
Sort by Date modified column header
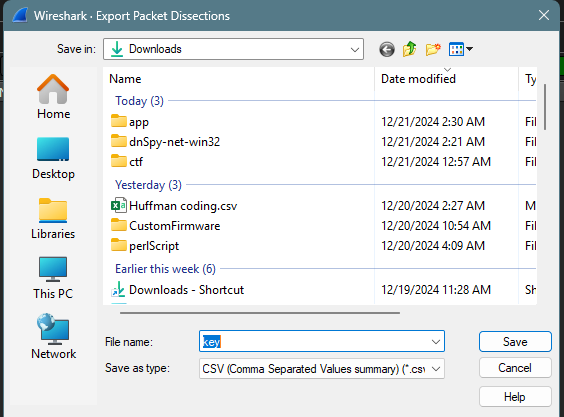click(x=418, y=79)
